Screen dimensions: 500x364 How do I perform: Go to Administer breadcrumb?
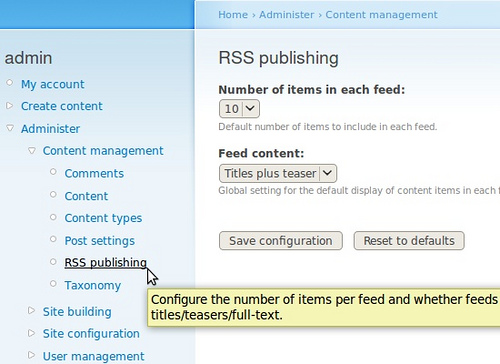(x=287, y=15)
